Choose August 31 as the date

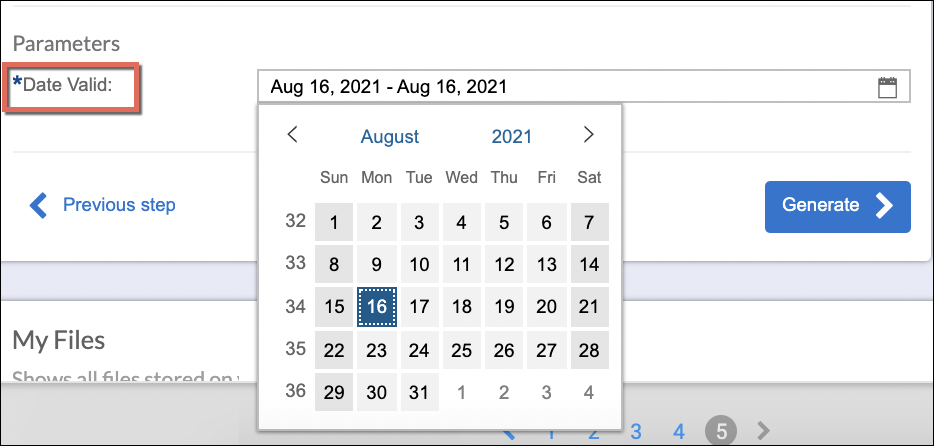point(419,392)
